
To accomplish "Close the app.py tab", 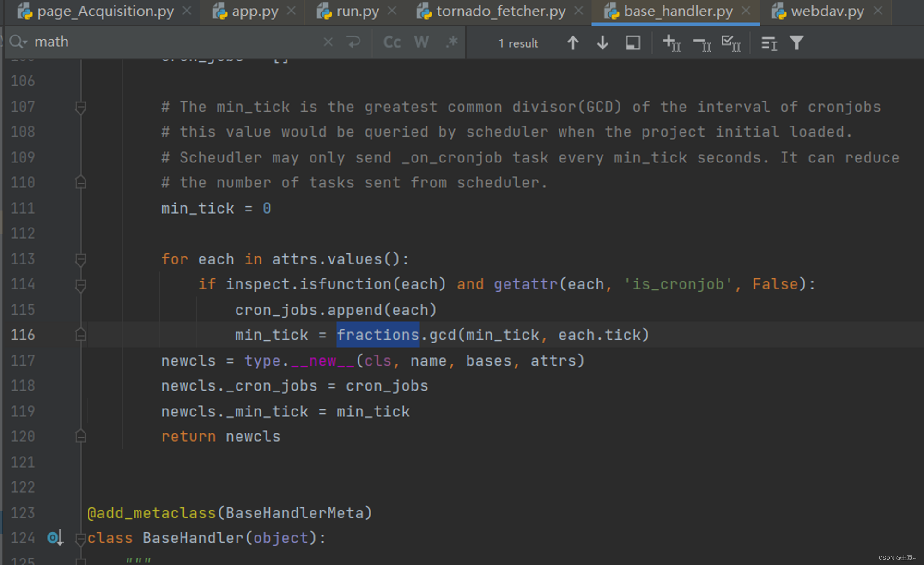I will coord(292,11).
